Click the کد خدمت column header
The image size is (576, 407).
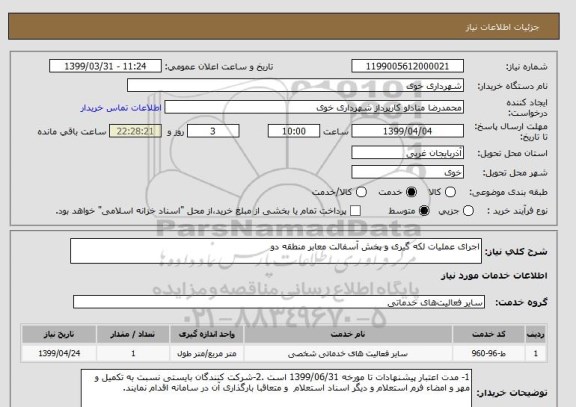tap(489, 334)
